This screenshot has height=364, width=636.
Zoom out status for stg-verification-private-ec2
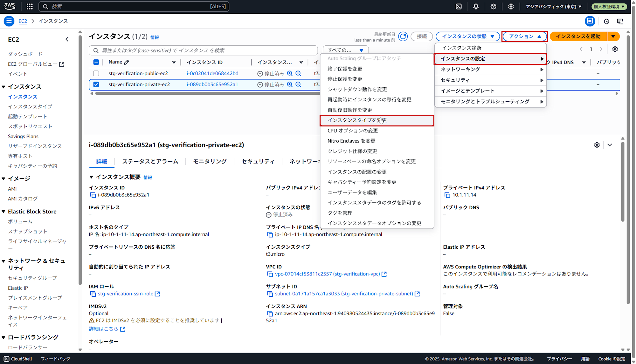[298, 84]
